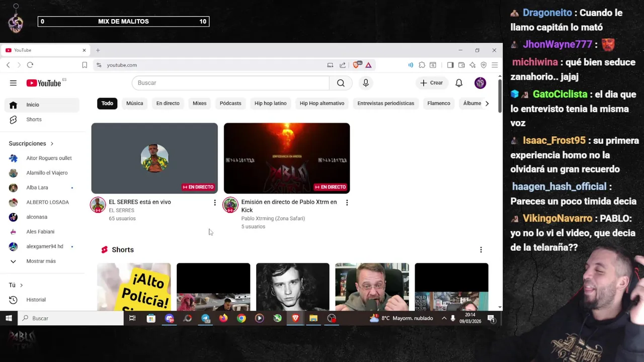
Task: Open Brave Rewards triangle icon
Action: (368, 65)
